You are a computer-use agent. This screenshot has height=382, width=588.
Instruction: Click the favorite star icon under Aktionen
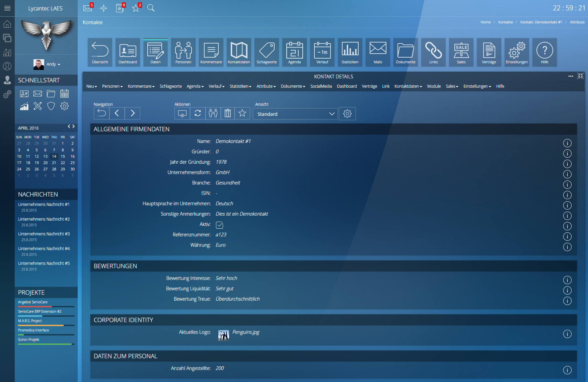click(242, 113)
